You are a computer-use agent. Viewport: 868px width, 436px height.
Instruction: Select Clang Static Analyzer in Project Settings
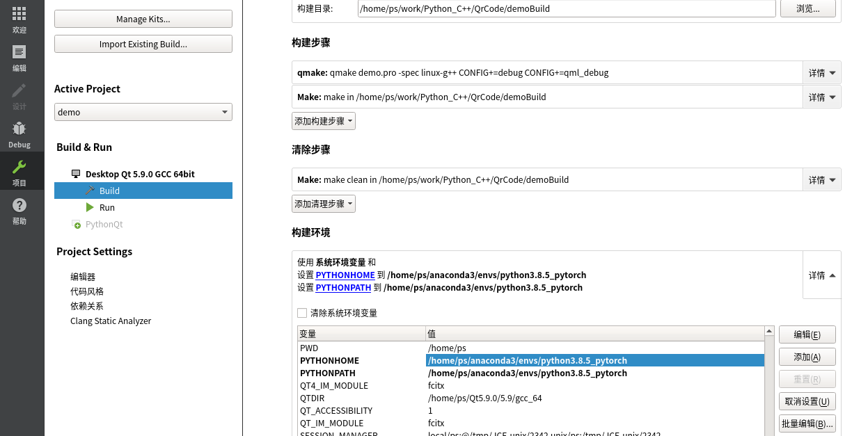click(110, 321)
